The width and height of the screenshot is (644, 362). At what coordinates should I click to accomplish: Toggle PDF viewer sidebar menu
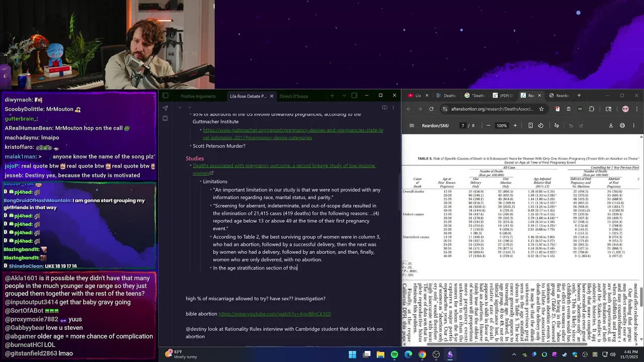click(412, 126)
